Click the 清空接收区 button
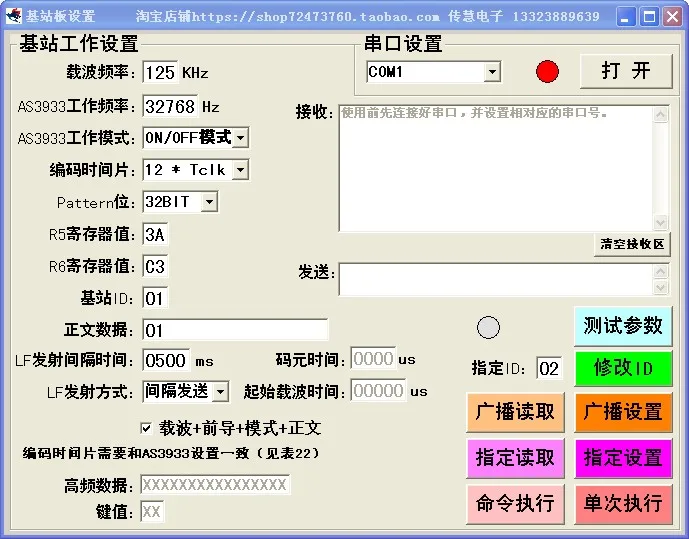 click(632, 244)
